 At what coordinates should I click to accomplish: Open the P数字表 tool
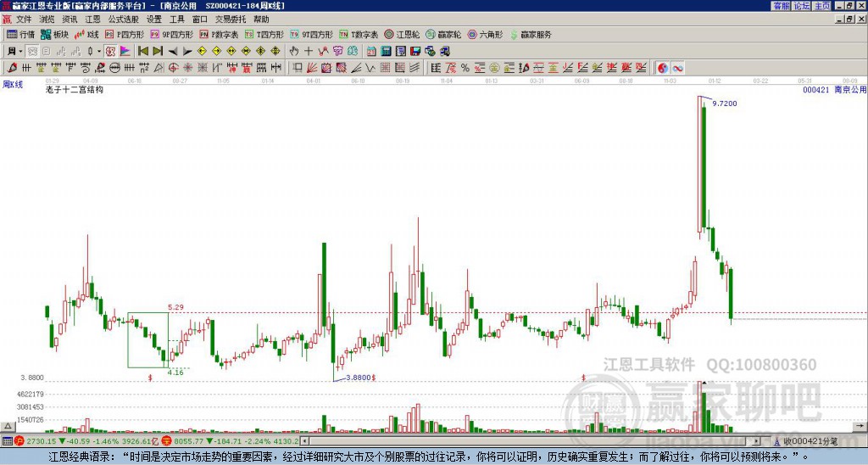(x=219, y=34)
